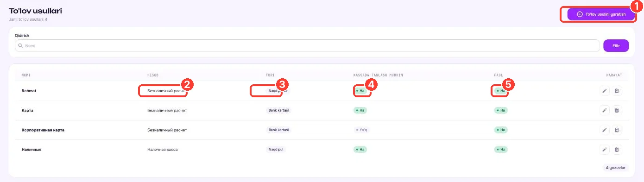Click the clipboard icon in the Rahmat row

tap(617, 91)
